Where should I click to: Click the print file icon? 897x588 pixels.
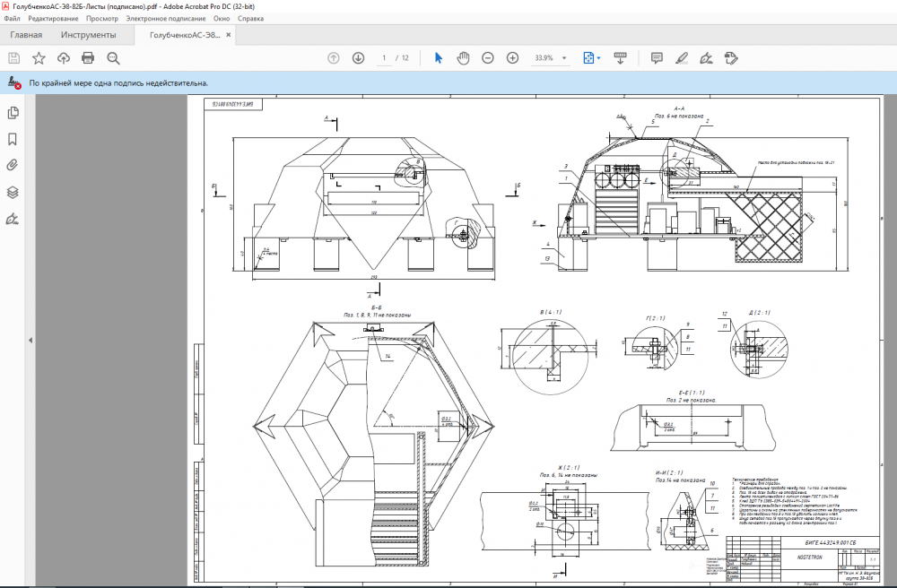(x=88, y=58)
